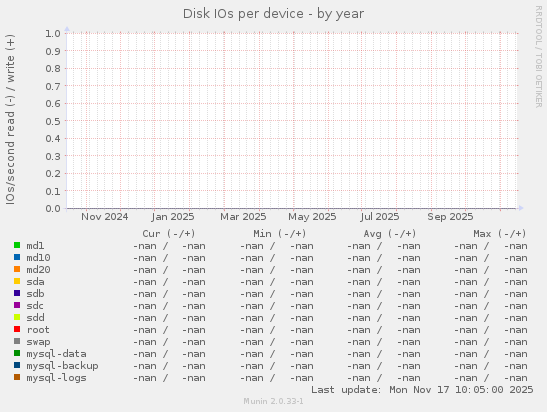Click the 'Nov 2024' x-axis label
Screen dimensions: 547x412
pyautogui.click(x=105, y=217)
